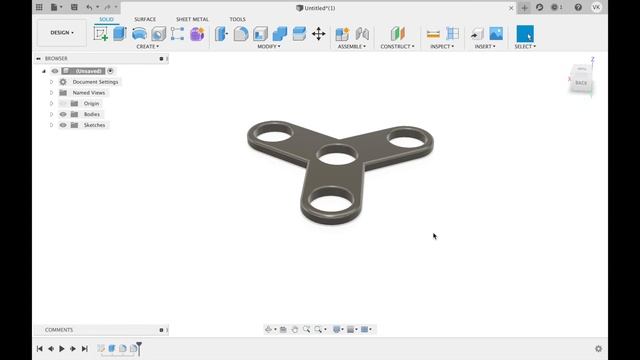Expand the Bodies folder node
This screenshot has height=360, width=640.
(x=51, y=114)
